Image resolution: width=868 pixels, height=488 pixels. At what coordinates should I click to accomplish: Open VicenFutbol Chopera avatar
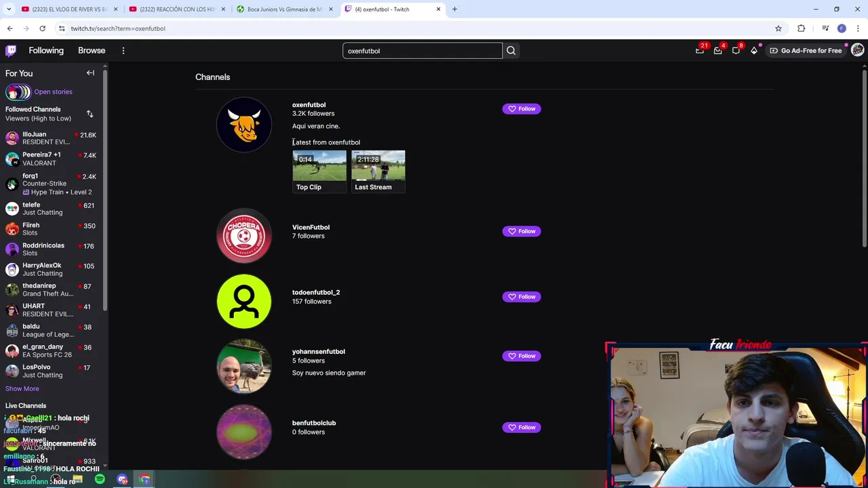pos(244,235)
